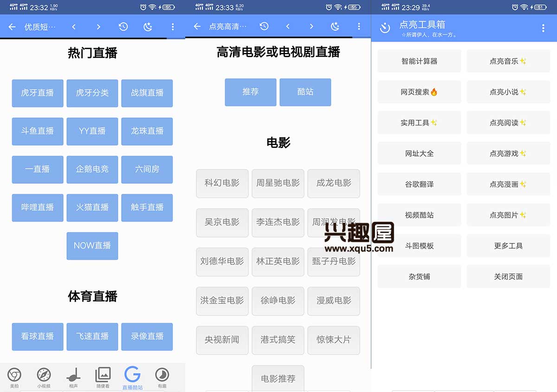Open 更多工具 in toolbox
Image resolution: width=557 pixels, height=392 pixels.
click(x=508, y=246)
